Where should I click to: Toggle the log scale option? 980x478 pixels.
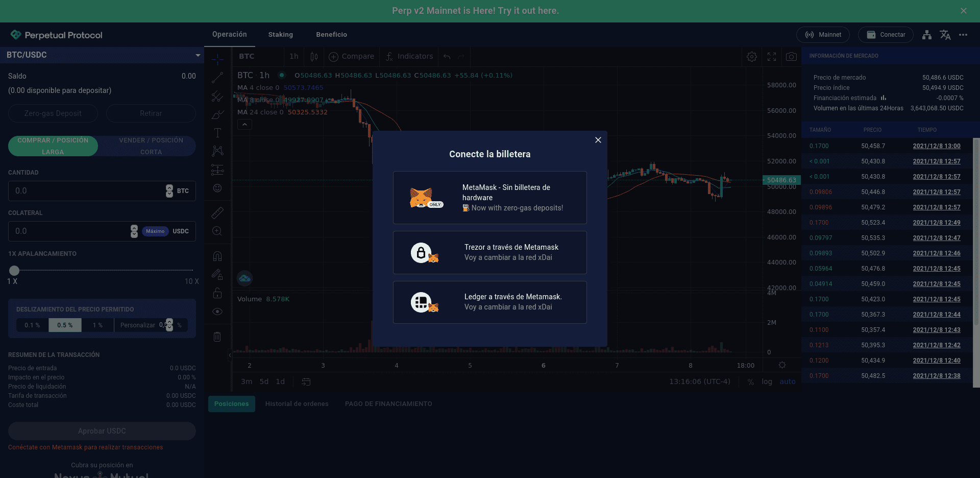(x=767, y=381)
